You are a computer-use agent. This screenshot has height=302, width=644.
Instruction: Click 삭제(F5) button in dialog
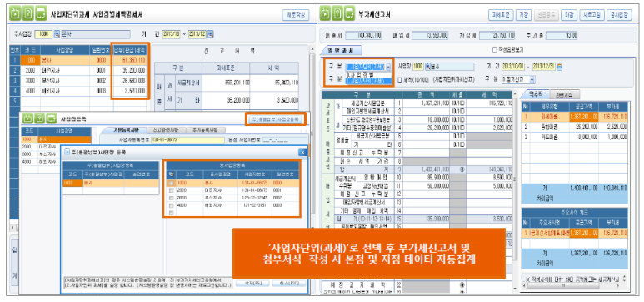252,284
